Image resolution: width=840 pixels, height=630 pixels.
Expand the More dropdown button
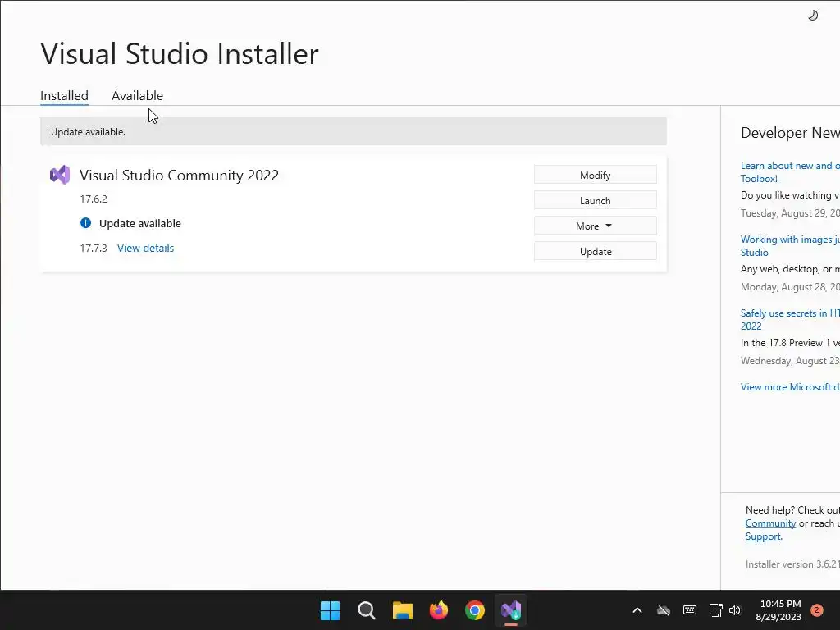(x=596, y=226)
